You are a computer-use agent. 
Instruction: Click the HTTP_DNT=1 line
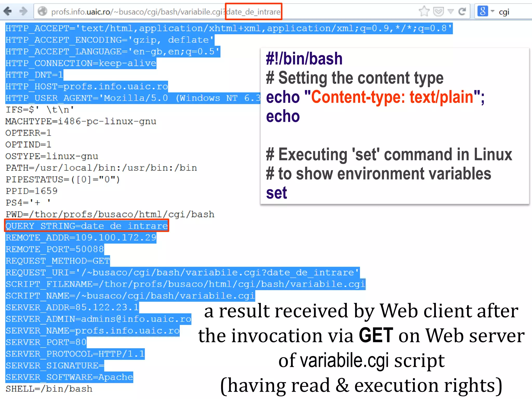point(34,75)
